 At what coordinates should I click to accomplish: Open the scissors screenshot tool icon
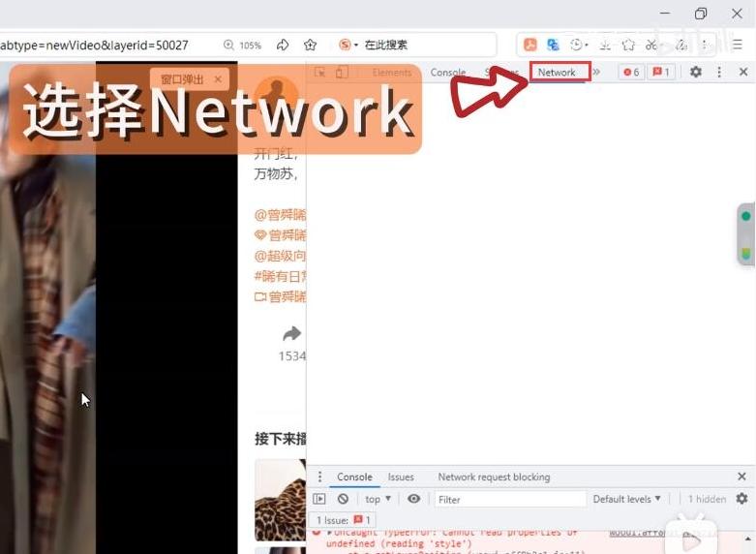point(651,45)
